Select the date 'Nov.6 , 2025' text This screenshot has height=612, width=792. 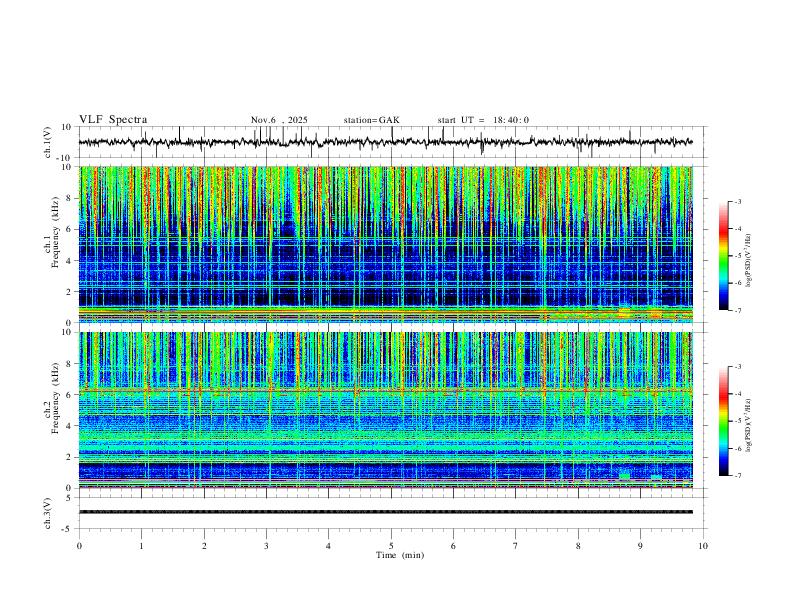click(279, 120)
